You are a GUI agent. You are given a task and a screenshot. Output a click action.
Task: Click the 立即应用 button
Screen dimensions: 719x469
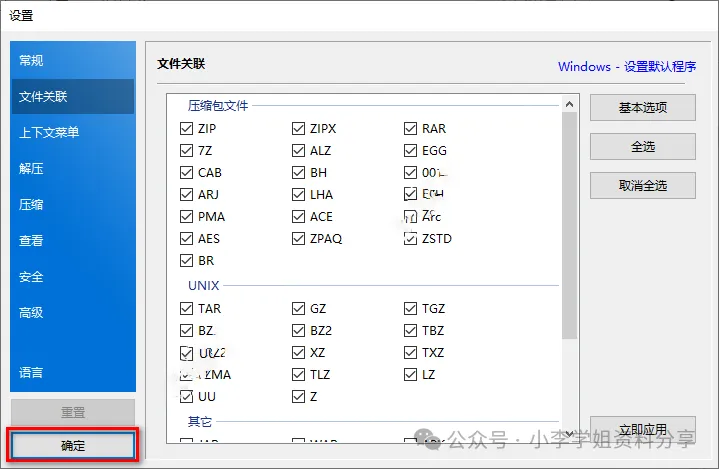pos(642,430)
